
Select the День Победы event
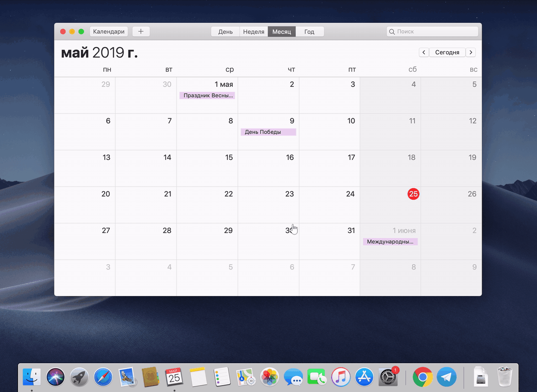coord(268,132)
